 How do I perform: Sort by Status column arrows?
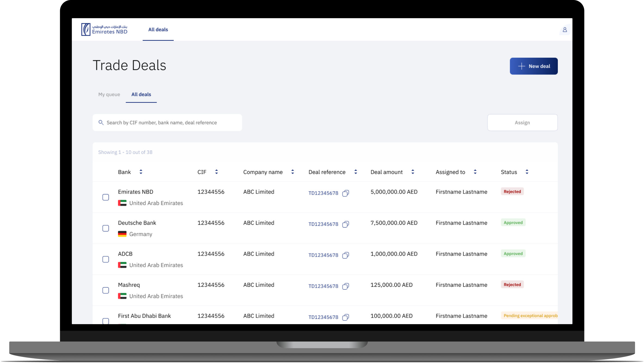527,172
